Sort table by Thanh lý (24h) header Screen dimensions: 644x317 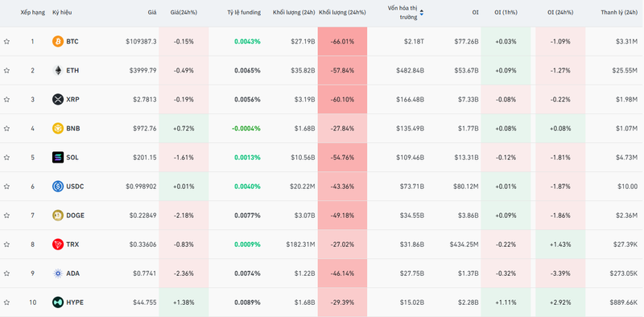(619, 12)
